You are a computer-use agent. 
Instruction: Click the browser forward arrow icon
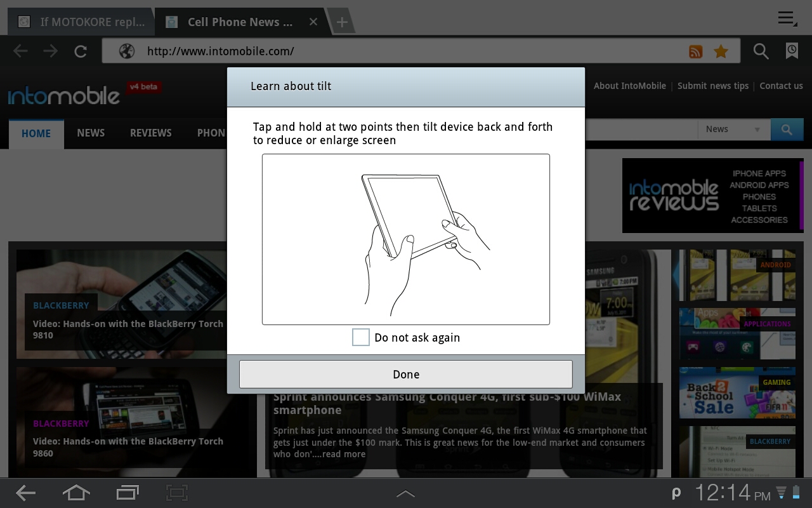coord(50,51)
